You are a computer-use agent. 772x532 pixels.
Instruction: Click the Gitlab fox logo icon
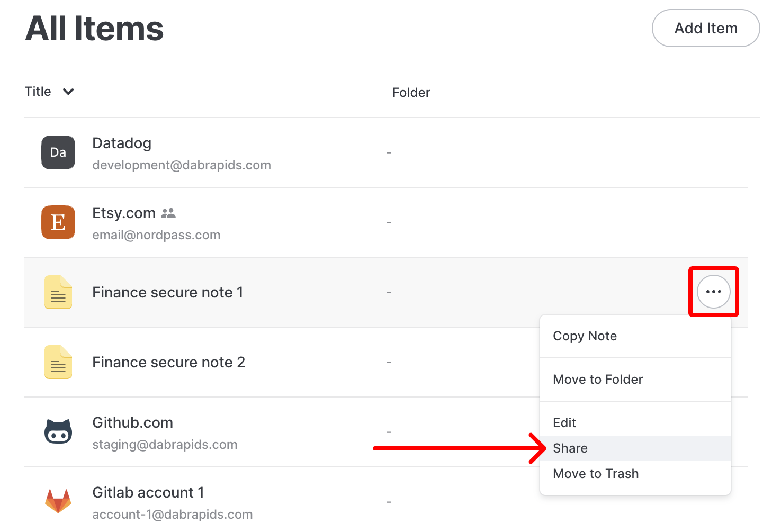[x=58, y=501]
